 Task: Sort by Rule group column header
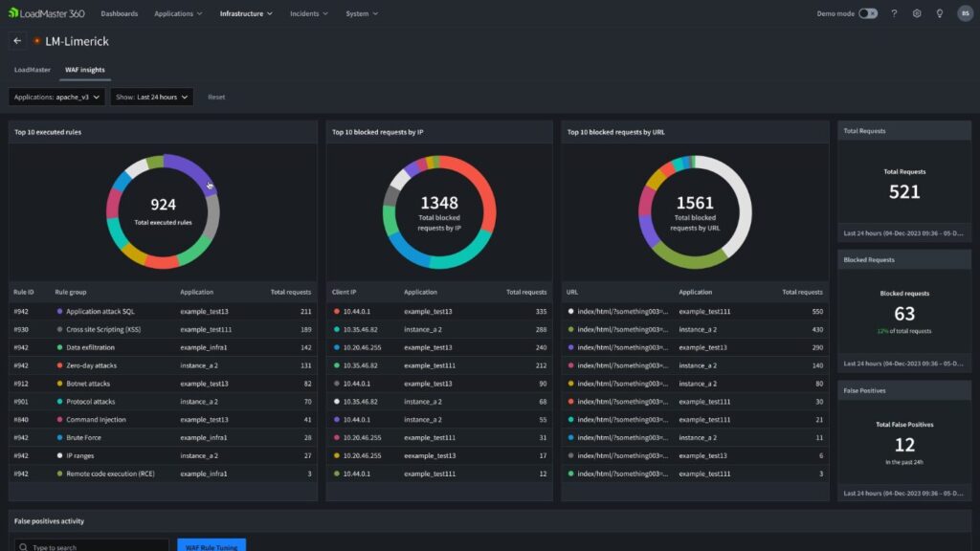(x=71, y=292)
